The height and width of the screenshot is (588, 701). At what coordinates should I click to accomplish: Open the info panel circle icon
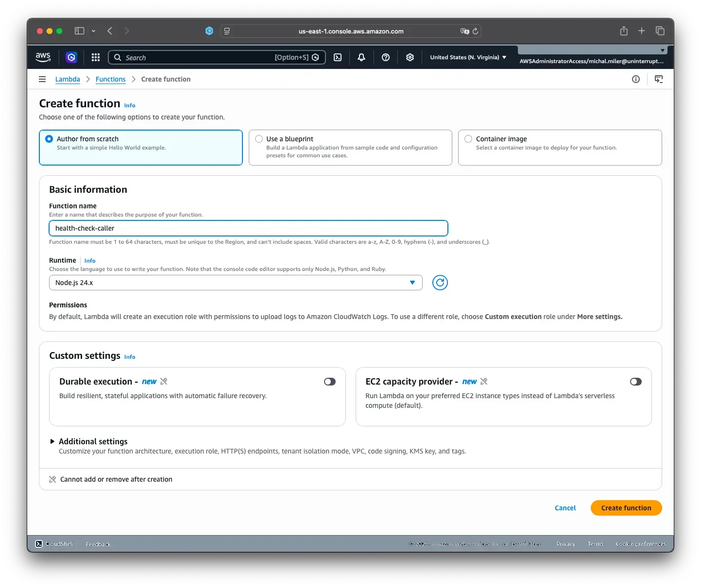(x=636, y=79)
